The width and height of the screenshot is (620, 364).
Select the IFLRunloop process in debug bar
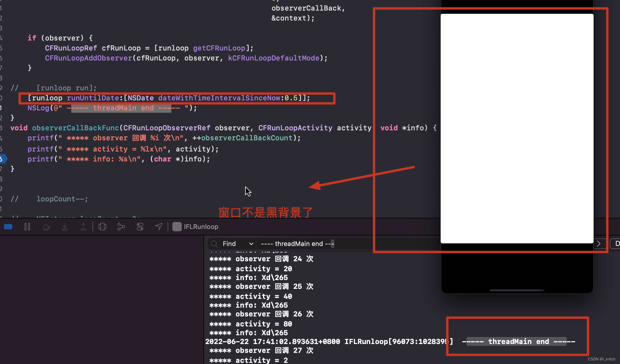[x=196, y=227]
